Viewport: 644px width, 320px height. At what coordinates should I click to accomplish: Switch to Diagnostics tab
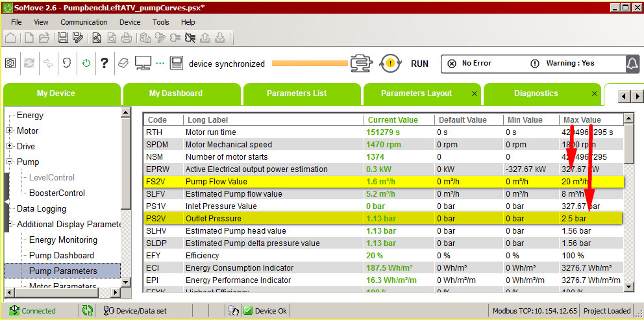pos(541,93)
